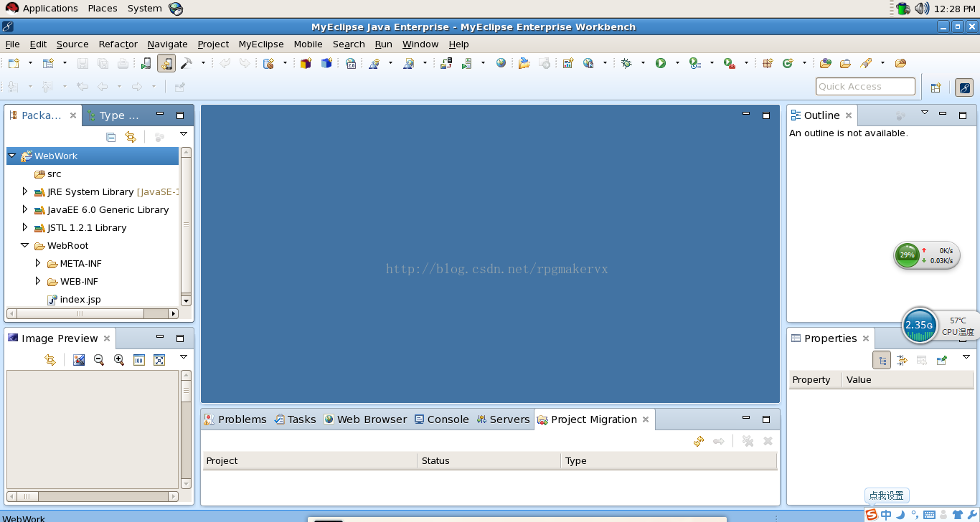
Task: Click Collapse All in Package Explorer
Action: tap(110, 136)
